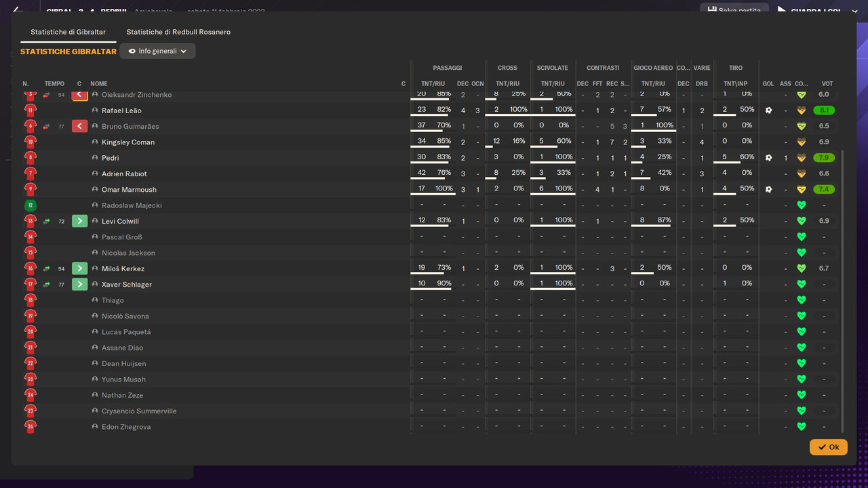The image size is (868, 488).
Task: Click the substitution swap icon in Levi Colwill's Tempo cell
Action: [46, 222]
